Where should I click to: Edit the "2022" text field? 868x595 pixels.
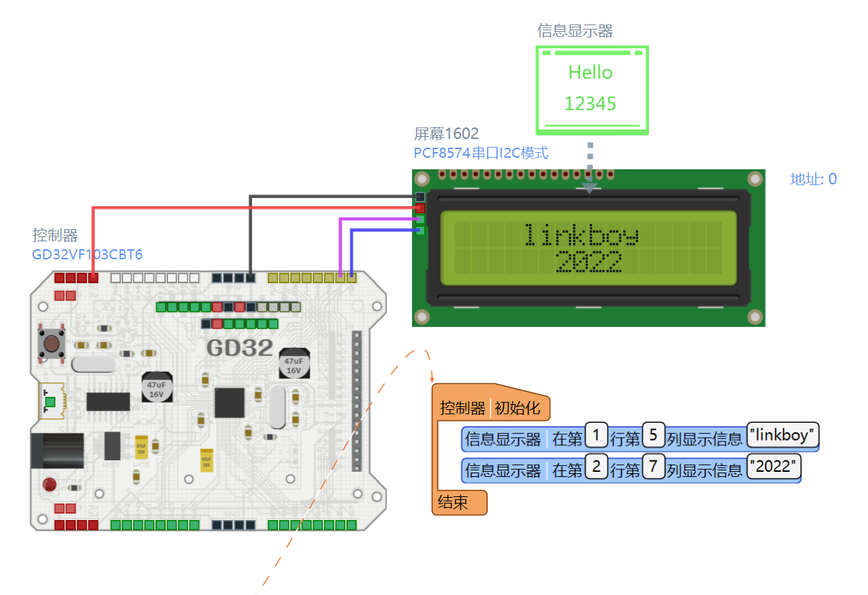[x=774, y=467]
